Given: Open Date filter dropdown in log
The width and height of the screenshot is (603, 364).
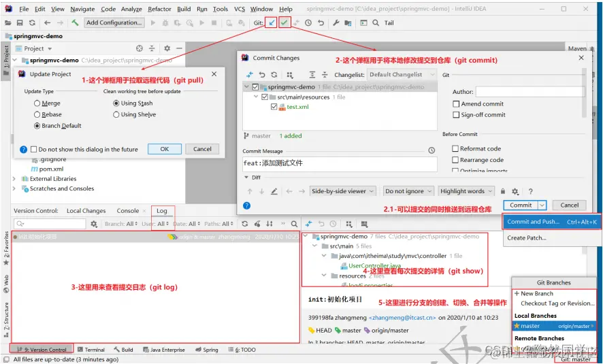Looking at the screenshot, I should click(x=186, y=224).
